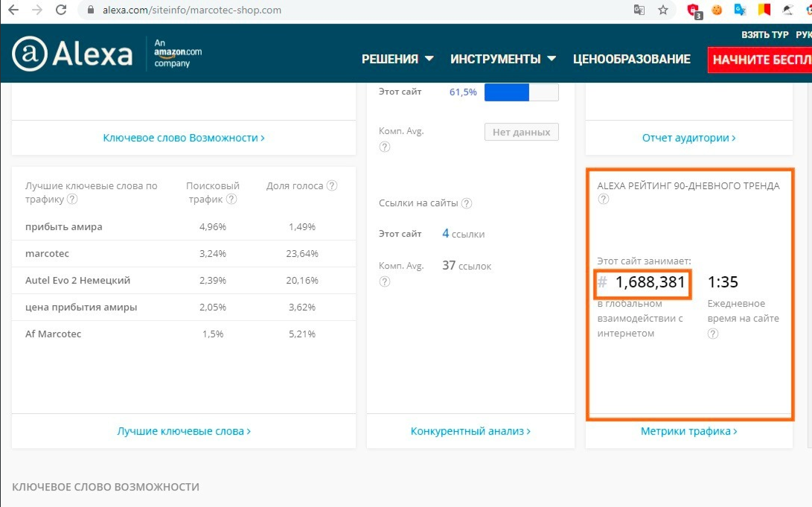Open the Ключевое слово Возможности link

point(184,138)
